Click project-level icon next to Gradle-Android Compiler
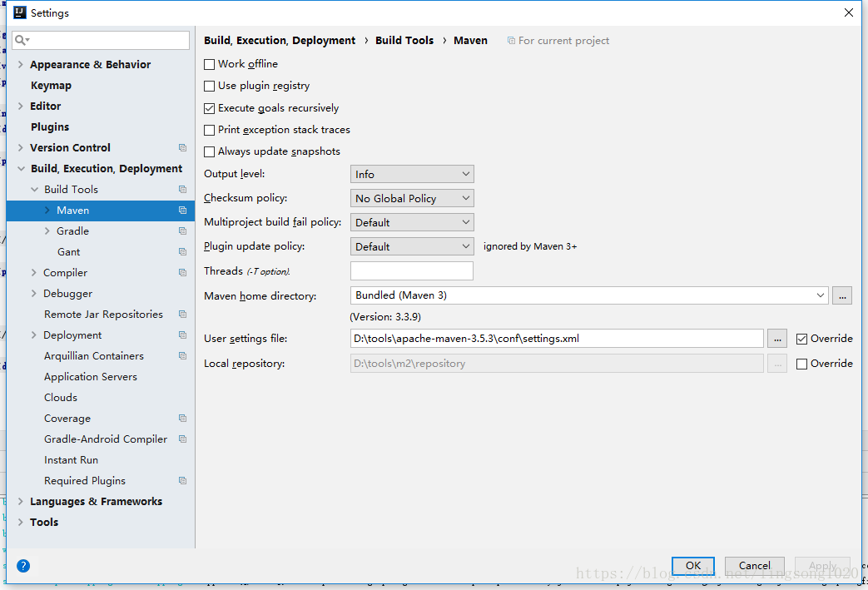The width and height of the screenshot is (868, 590). point(183,439)
